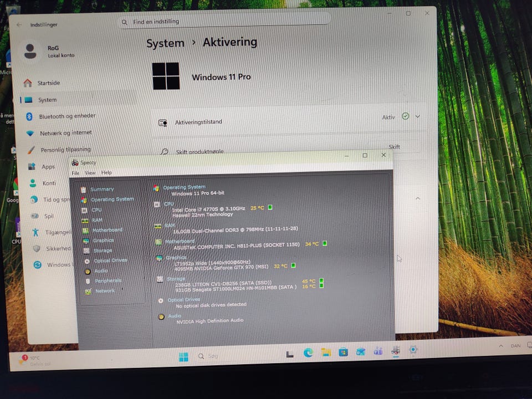The image size is (532, 399).
Task: Select Optical Drives in Speccy sidebar
Action: [x=110, y=260]
